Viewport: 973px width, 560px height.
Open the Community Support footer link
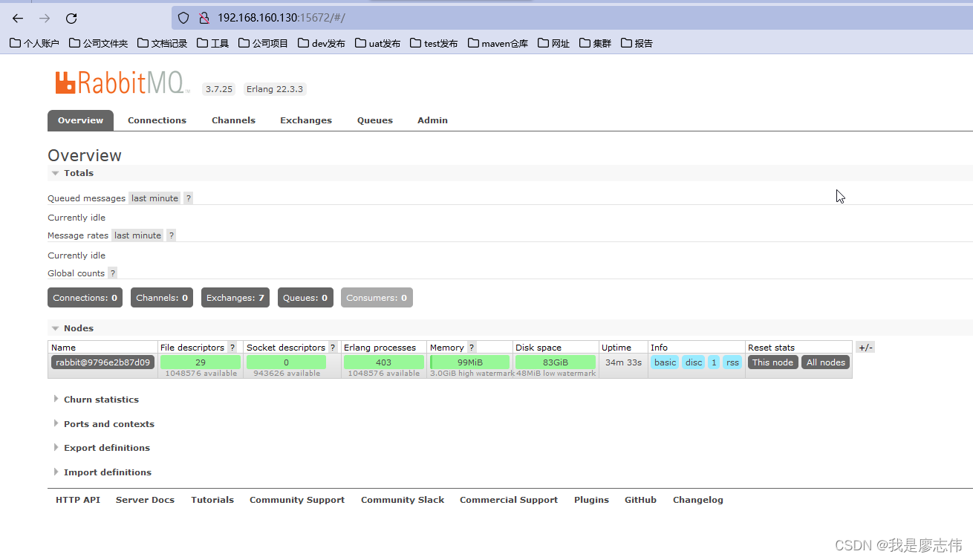click(x=297, y=500)
